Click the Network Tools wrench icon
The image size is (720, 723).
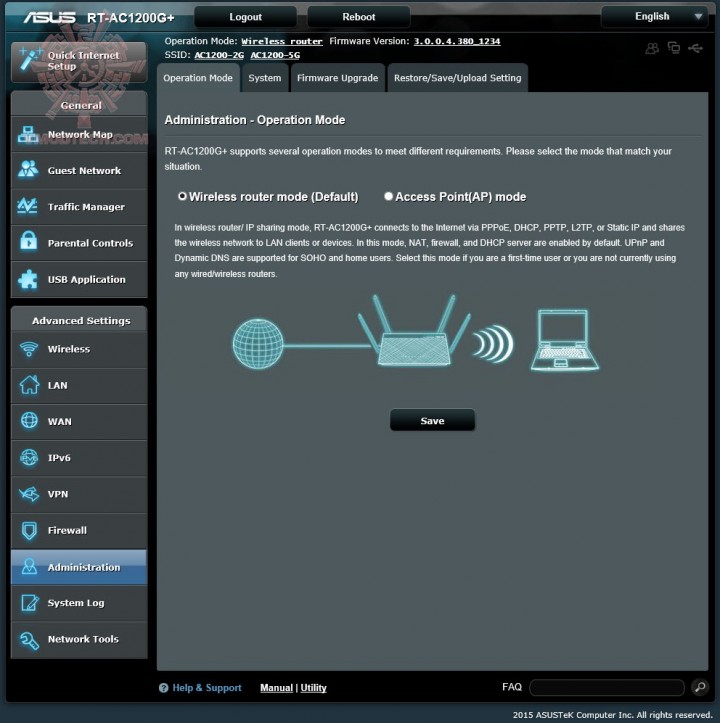pos(29,640)
